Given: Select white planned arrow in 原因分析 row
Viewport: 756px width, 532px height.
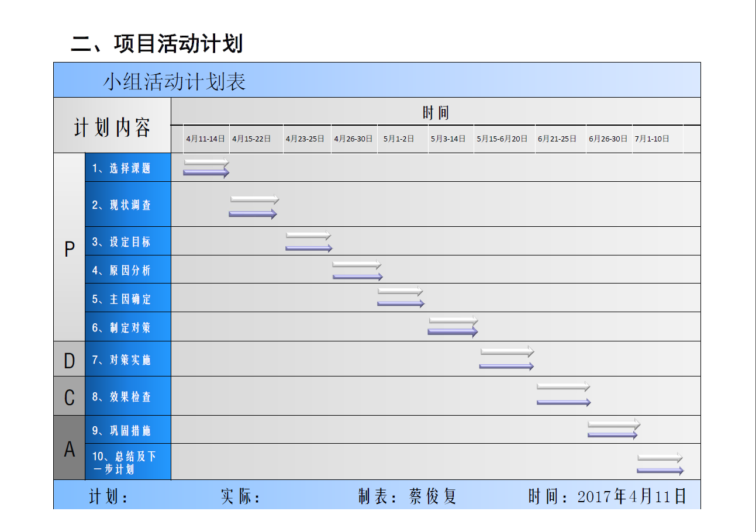Looking at the screenshot, I should pos(357,265).
